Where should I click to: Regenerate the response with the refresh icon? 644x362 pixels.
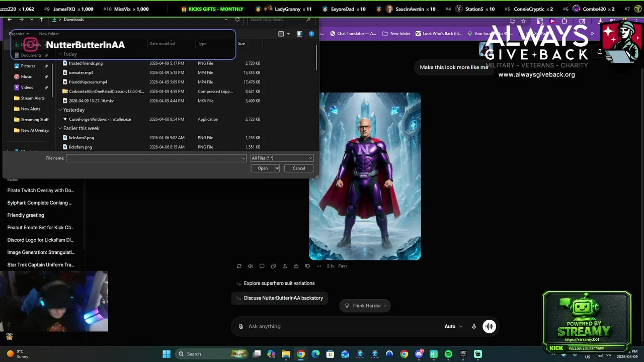click(x=239, y=266)
